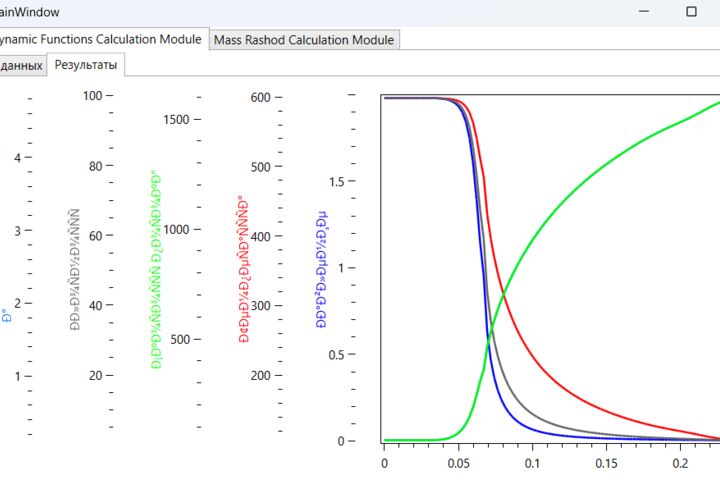Click the red vertical axis title
Image resolution: width=720 pixels, height=480 pixels.
[x=243, y=269]
